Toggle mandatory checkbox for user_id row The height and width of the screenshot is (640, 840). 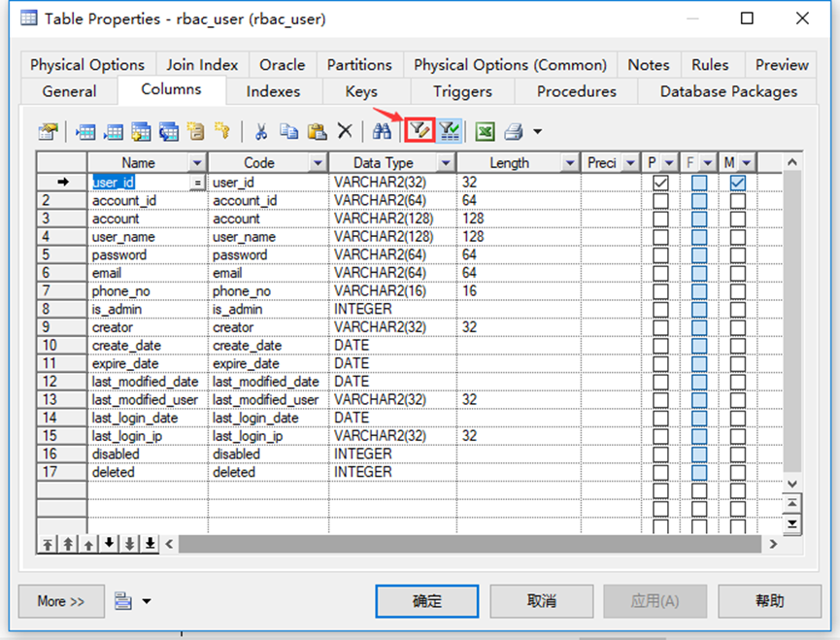point(738,183)
